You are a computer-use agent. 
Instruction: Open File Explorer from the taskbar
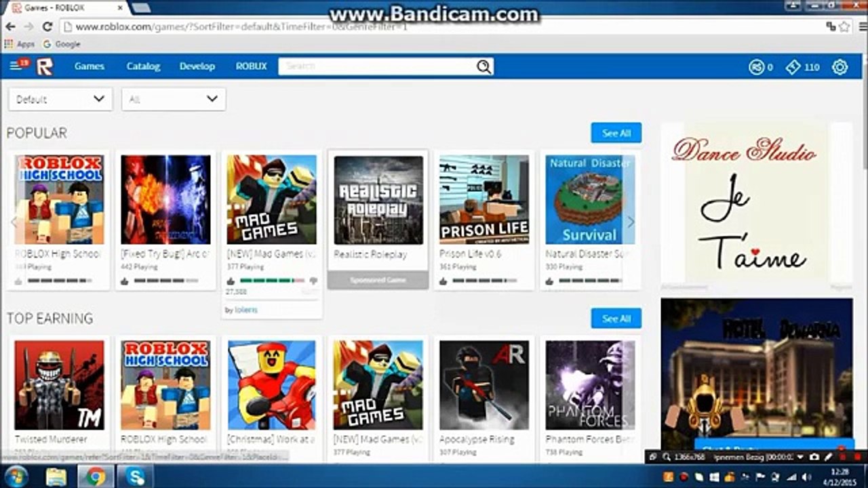point(56,476)
